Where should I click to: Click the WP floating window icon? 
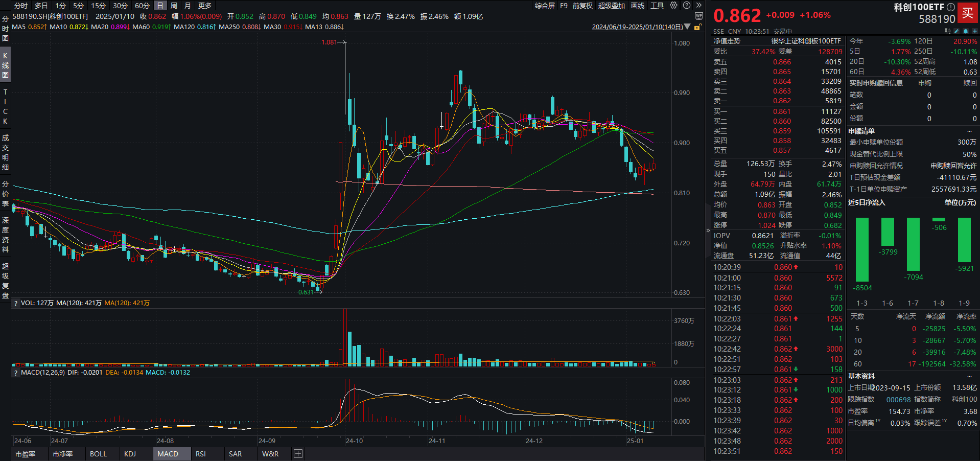699,16
